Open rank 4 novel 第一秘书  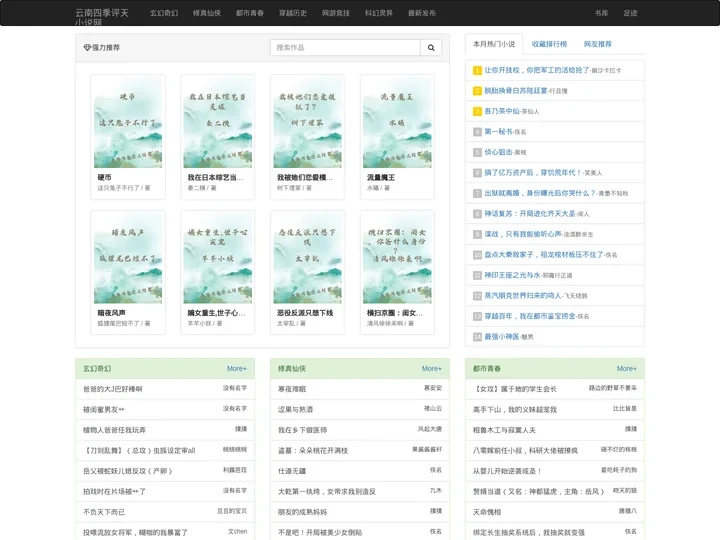pyautogui.click(x=498, y=132)
